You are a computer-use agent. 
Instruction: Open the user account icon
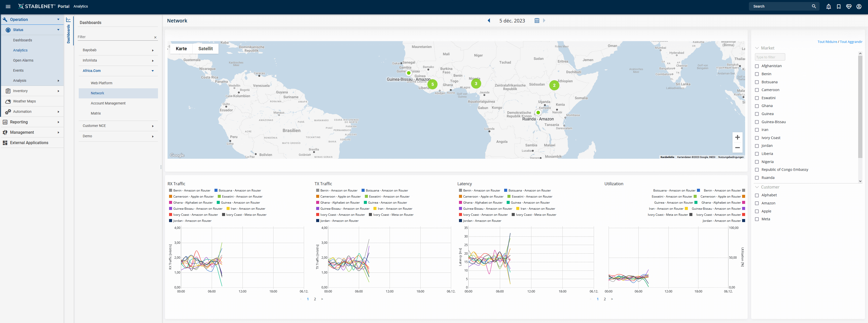859,6
